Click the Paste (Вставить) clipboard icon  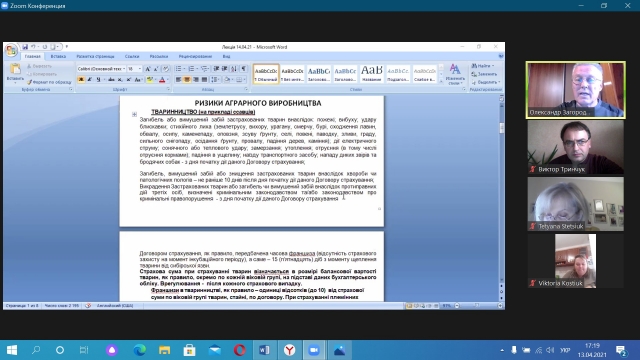pyautogui.click(x=15, y=70)
